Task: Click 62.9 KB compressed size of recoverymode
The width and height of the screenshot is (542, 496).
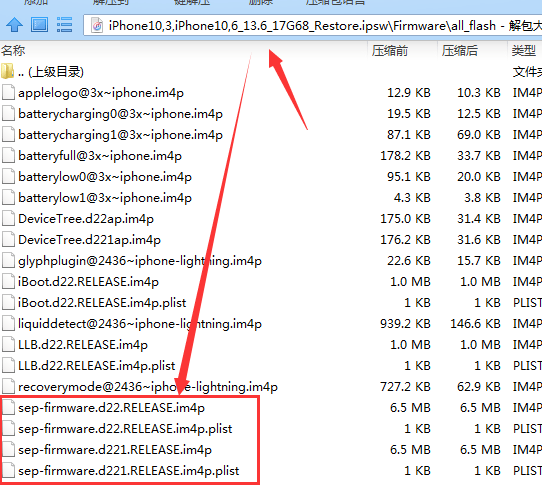Action: (x=479, y=387)
